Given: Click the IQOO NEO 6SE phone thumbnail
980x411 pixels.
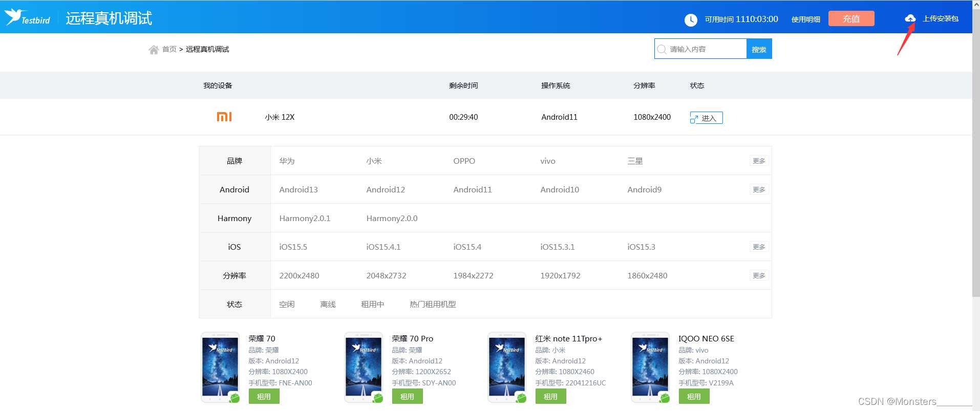Looking at the screenshot, I should click(x=650, y=367).
